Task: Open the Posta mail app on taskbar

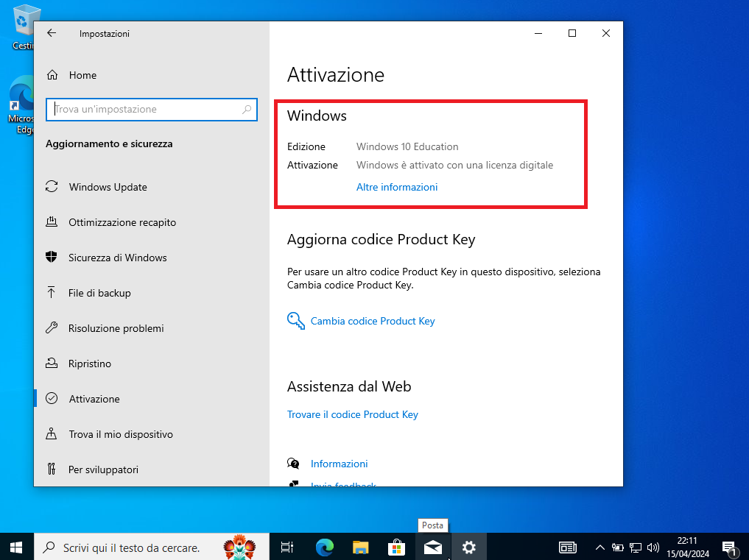Action: click(x=433, y=547)
